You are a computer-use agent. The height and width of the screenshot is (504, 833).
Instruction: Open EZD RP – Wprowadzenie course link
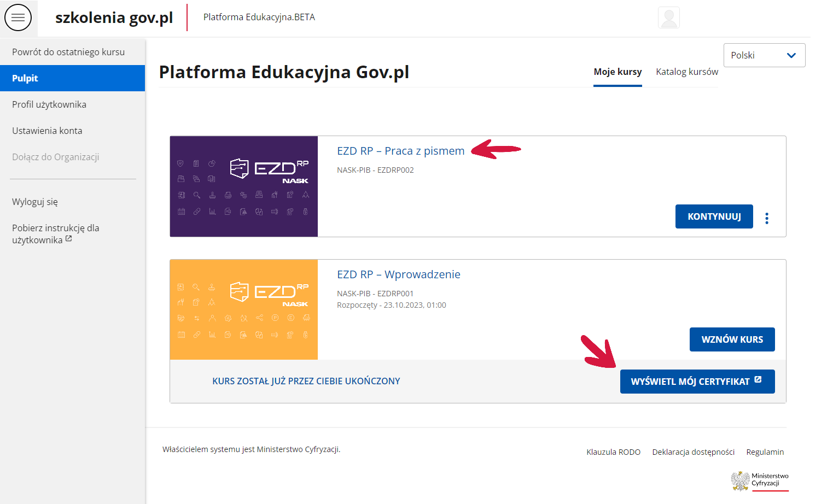[x=398, y=274]
